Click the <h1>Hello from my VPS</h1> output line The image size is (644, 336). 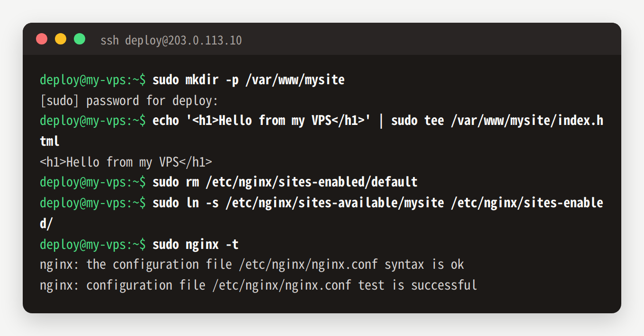point(126,162)
